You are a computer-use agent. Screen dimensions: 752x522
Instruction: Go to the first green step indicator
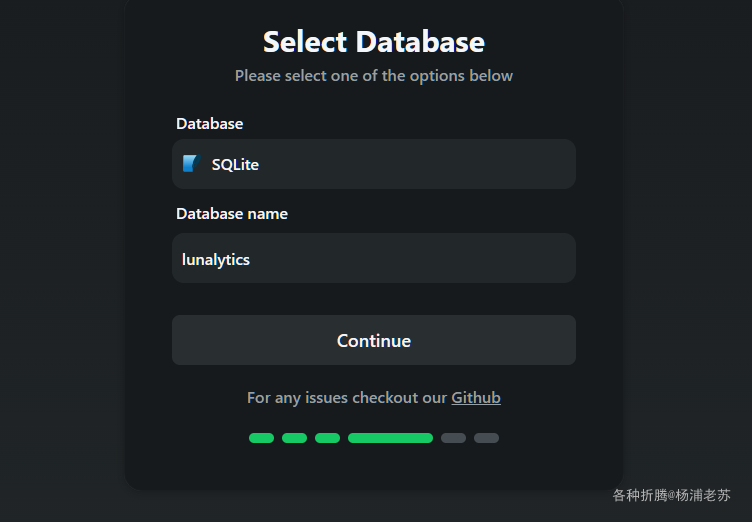[261, 438]
